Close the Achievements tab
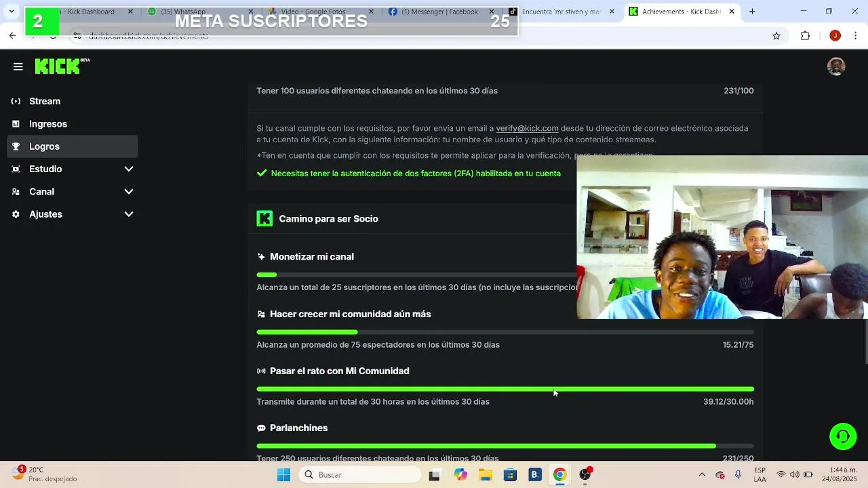 732,12
